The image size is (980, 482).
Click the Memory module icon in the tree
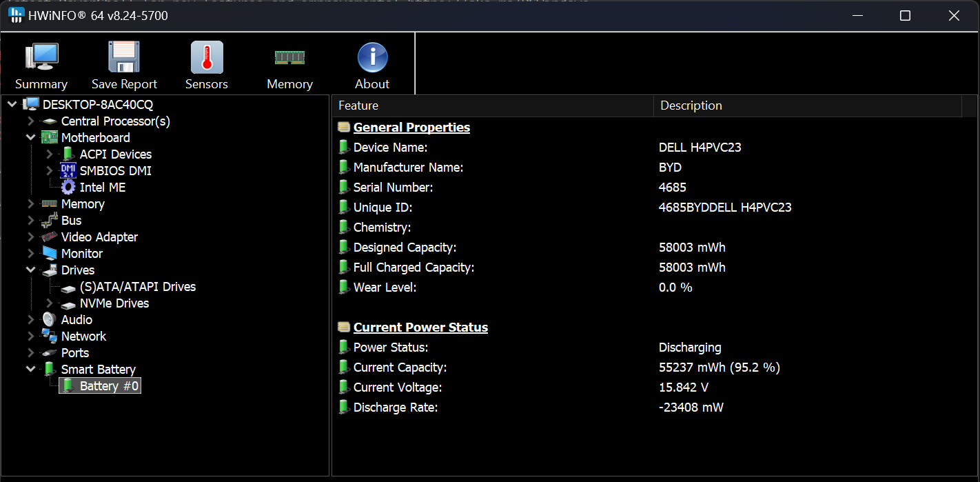coord(50,204)
